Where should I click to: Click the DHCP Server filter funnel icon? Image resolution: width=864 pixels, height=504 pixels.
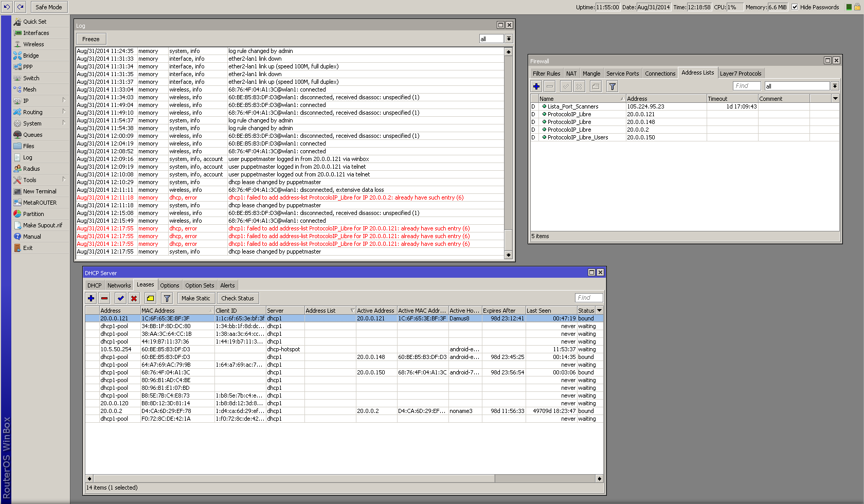click(167, 298)
